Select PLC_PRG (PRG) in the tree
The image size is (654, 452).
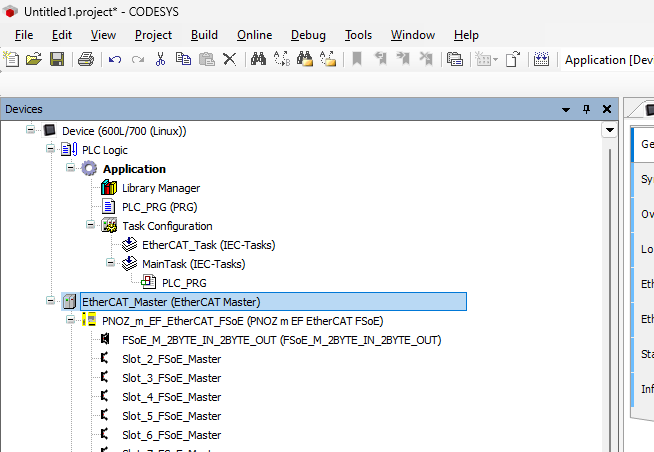click(160, 207)
